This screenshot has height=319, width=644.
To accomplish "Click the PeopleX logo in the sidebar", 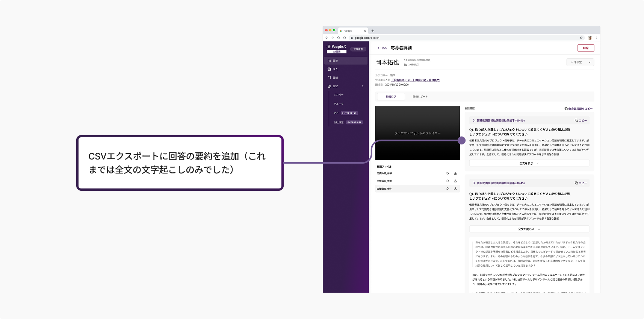I will [x=337, y=49].
